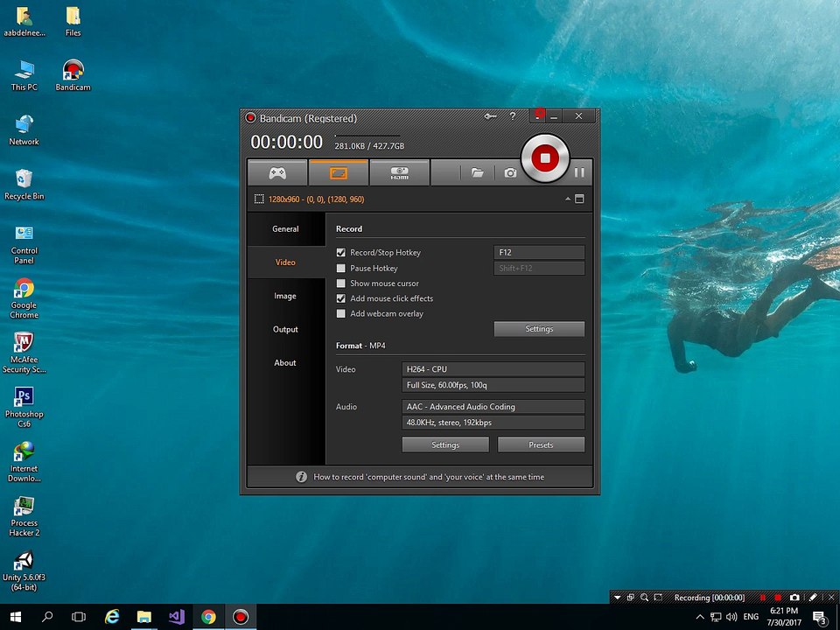Click the 00:00:00 timer in Bandicam window
The height and width of the screenshot is (630, 840).
[x=287, y=142]
